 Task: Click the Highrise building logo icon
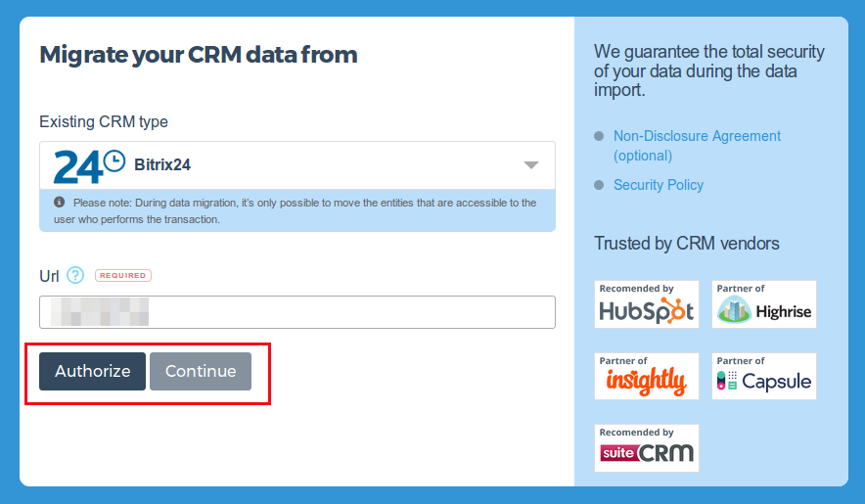tap(734, 309)
